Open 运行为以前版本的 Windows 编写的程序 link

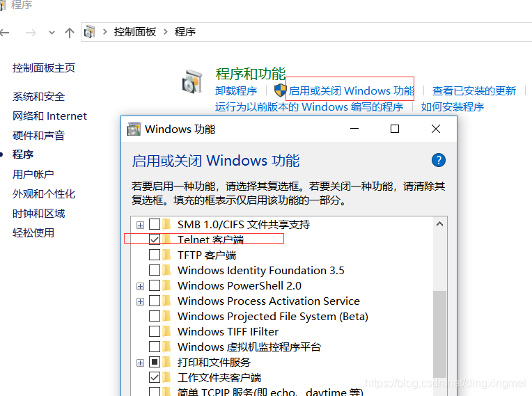tap(309, 106)
